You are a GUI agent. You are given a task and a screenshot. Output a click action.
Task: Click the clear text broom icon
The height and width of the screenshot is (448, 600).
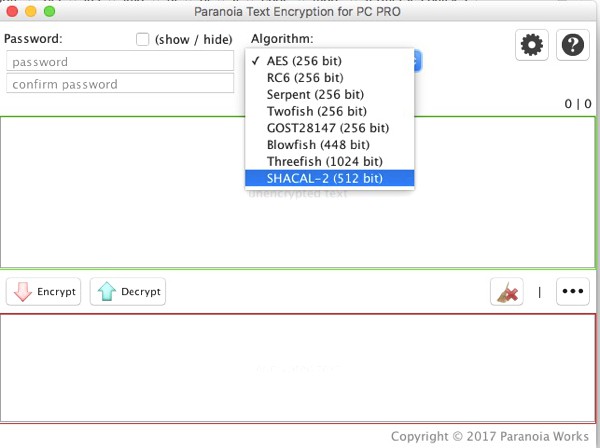point(507,292)
